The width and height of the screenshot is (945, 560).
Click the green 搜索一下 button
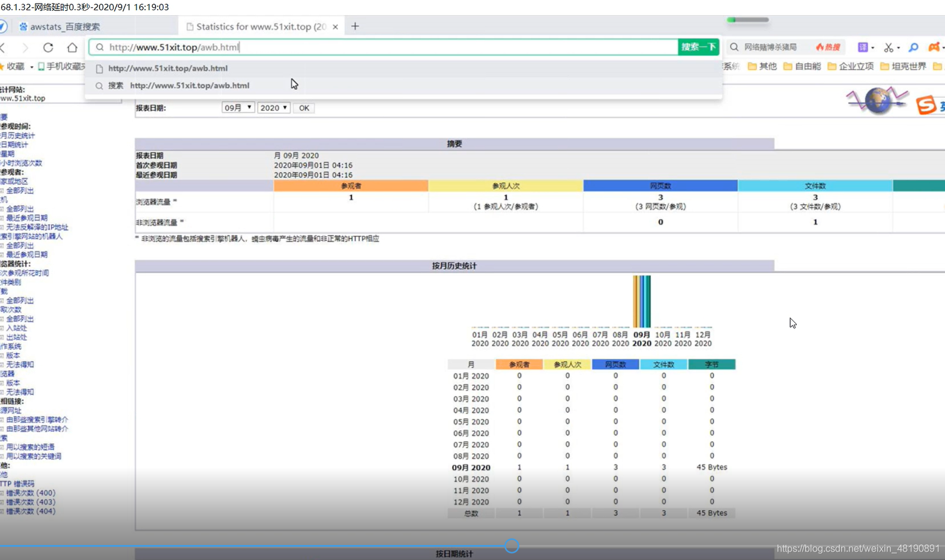[x=698, y=47]
